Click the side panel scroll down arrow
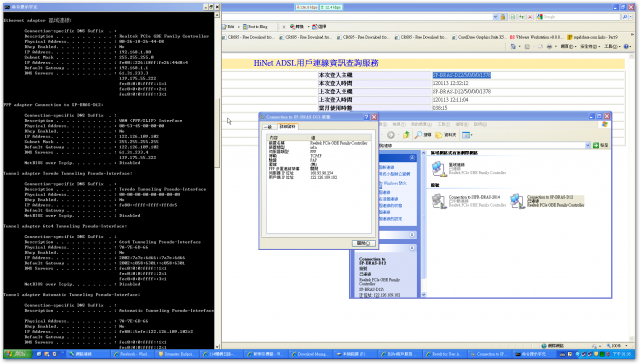This screenshot has height=364, width=640. [424, 295]
